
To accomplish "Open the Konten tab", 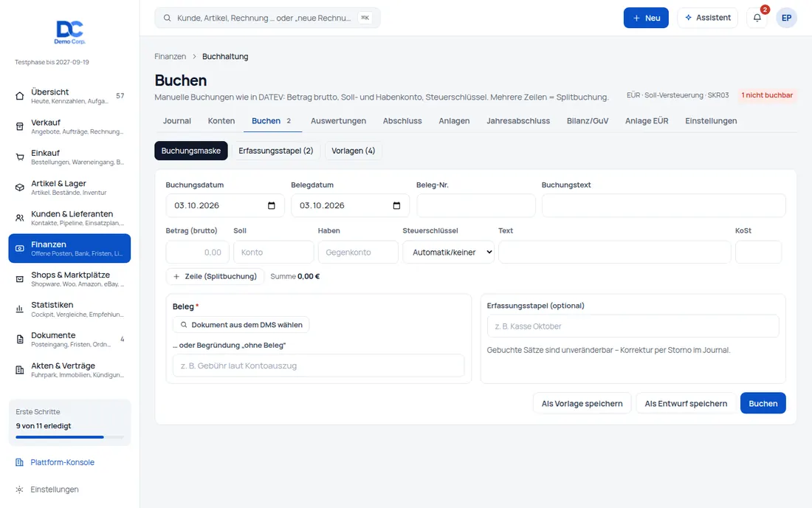I will [x=221, y=120].
